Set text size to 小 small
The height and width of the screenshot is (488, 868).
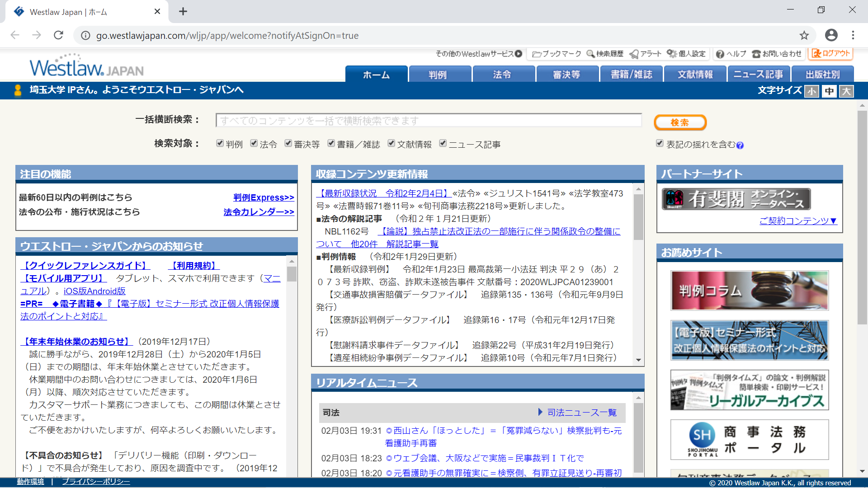pos(811,91)
